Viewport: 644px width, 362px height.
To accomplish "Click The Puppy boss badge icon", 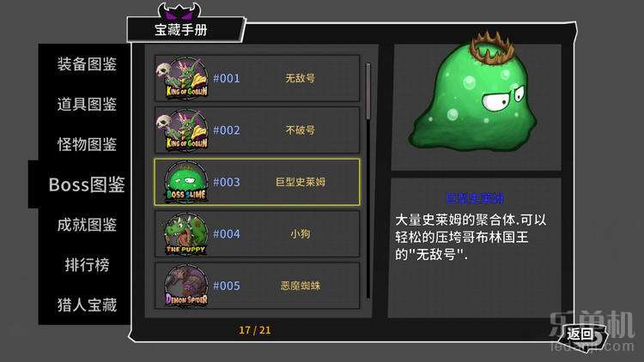I will pos(185,234).
